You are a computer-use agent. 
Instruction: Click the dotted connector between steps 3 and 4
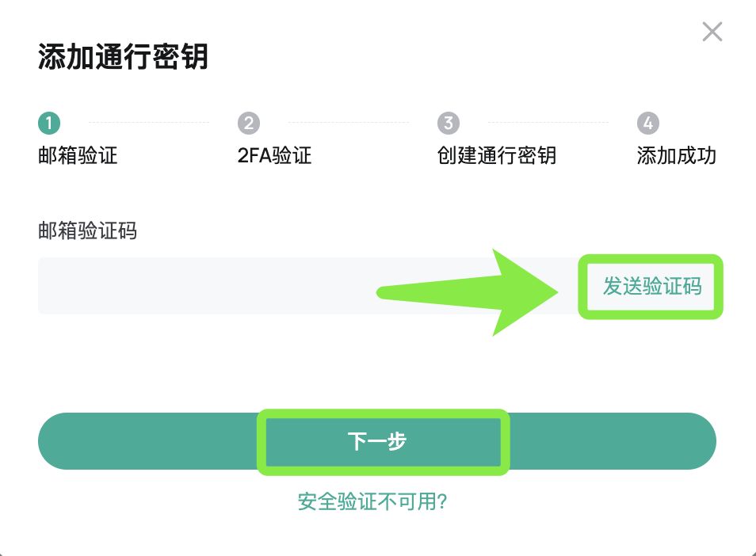[548, 123]
